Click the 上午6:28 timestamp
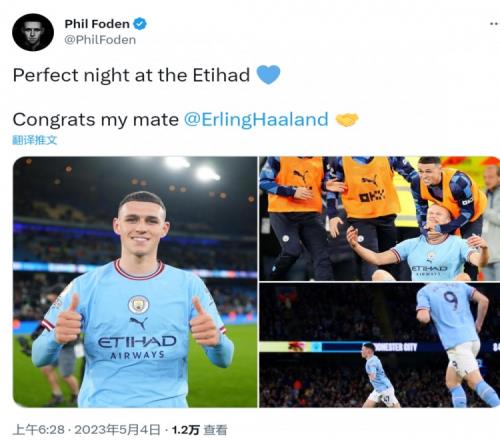The height and width of the screenshot is (440, 500). [39, 430]
